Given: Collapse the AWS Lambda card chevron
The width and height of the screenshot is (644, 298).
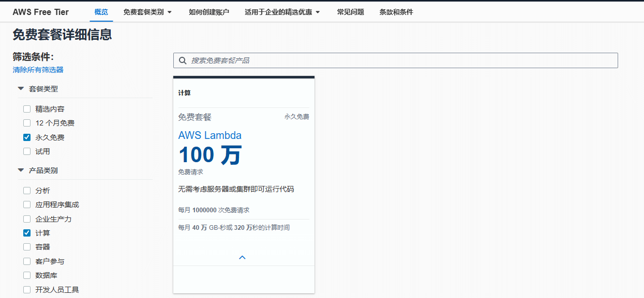Looking at the screenshot, I should pyautogui.click(x=242, y=257).
